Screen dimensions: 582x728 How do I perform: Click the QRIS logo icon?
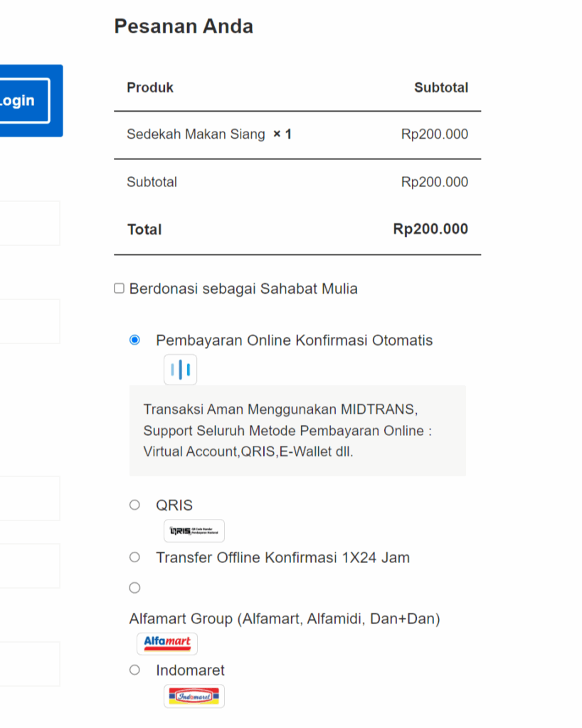[x=194, y=530]
